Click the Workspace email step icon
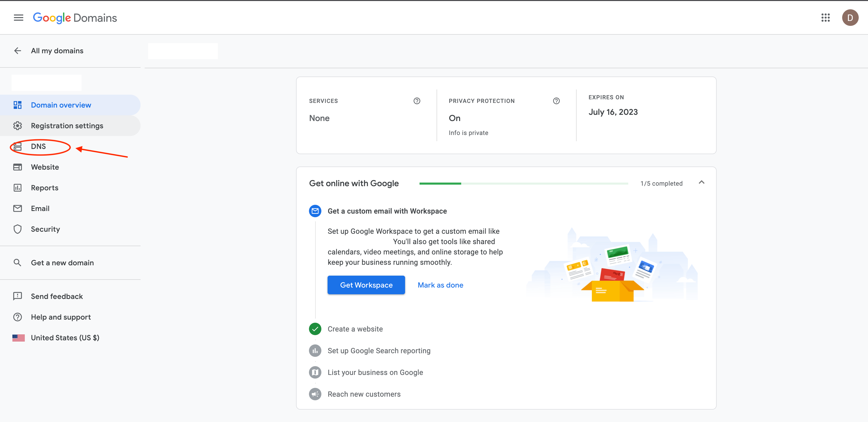The width and height of the screenshot is (868, 422). tap(315, 211)
